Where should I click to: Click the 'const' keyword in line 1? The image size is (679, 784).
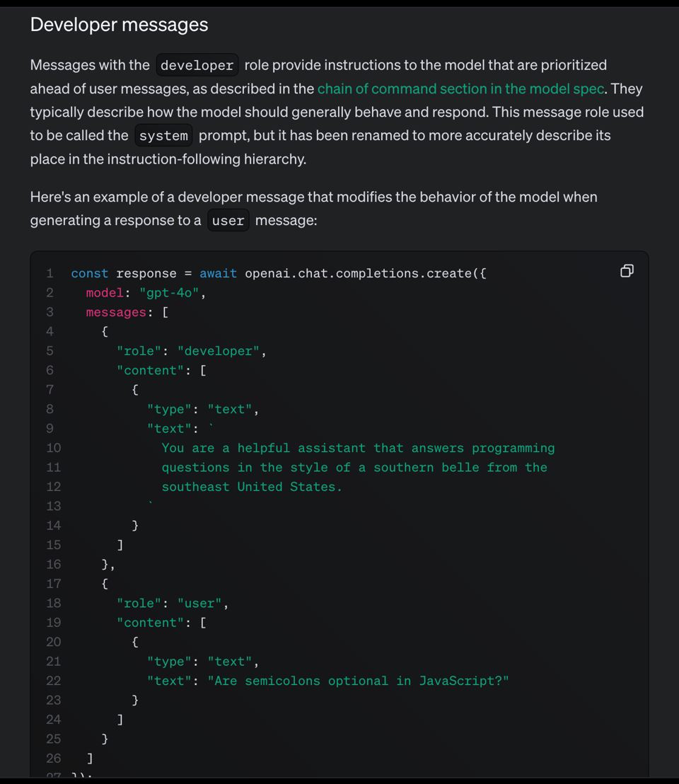90,274
